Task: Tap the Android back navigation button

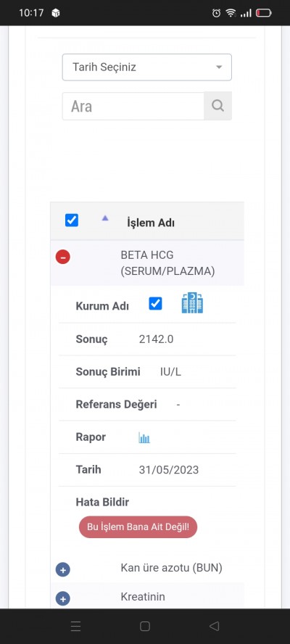Action: 214,626
